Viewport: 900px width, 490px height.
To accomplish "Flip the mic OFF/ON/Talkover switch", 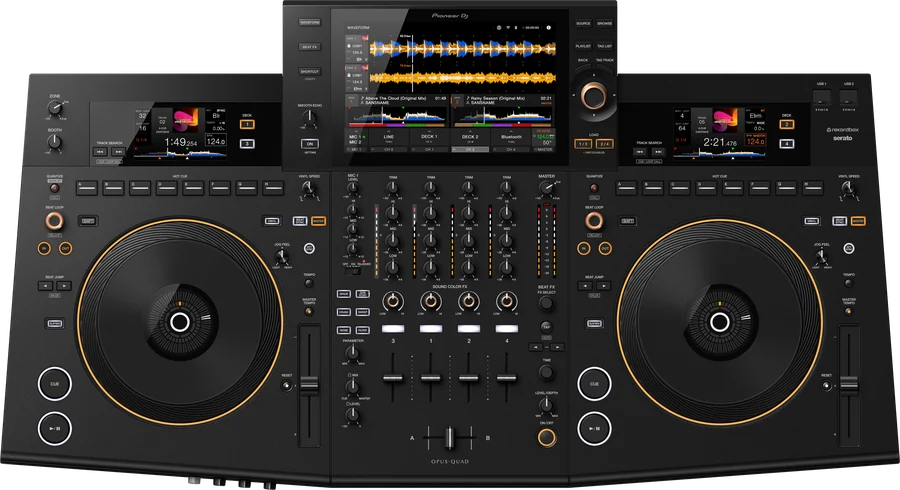I will point(354,270).
